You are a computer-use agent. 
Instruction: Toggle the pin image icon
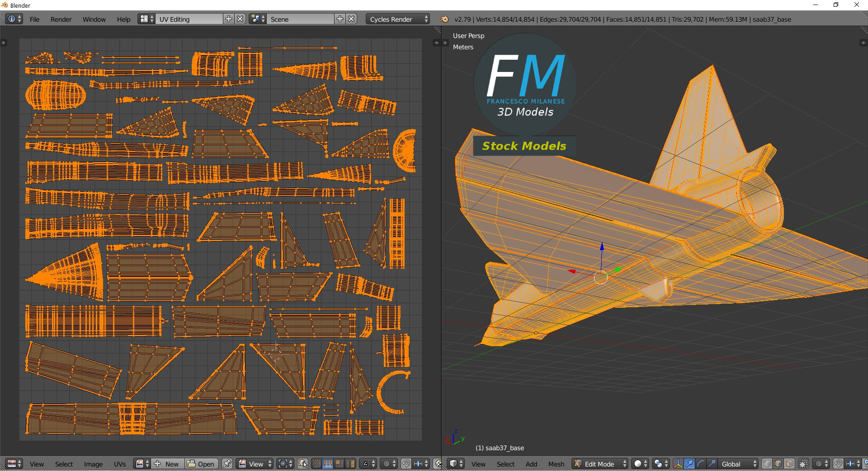click(227, 464)
